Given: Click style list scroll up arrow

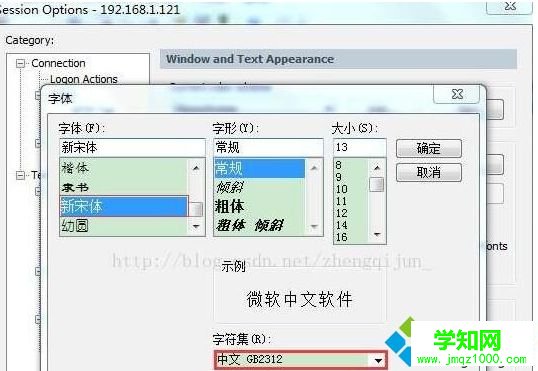Looking at the screenshot, I should pos(314,168).
